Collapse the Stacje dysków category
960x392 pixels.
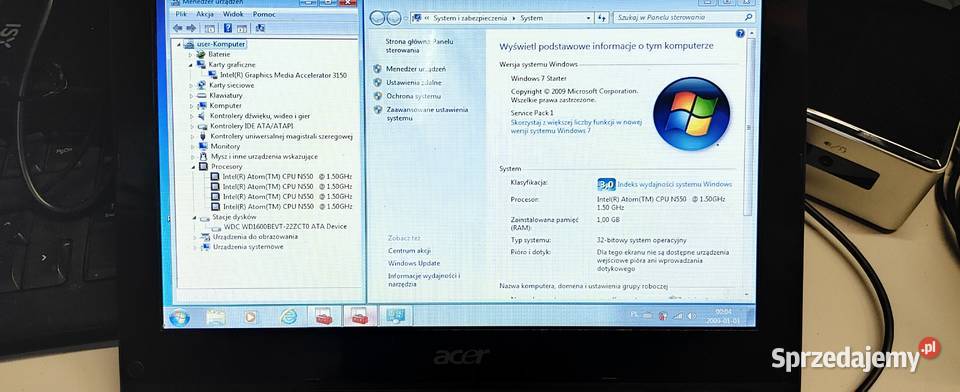[195, 217]
